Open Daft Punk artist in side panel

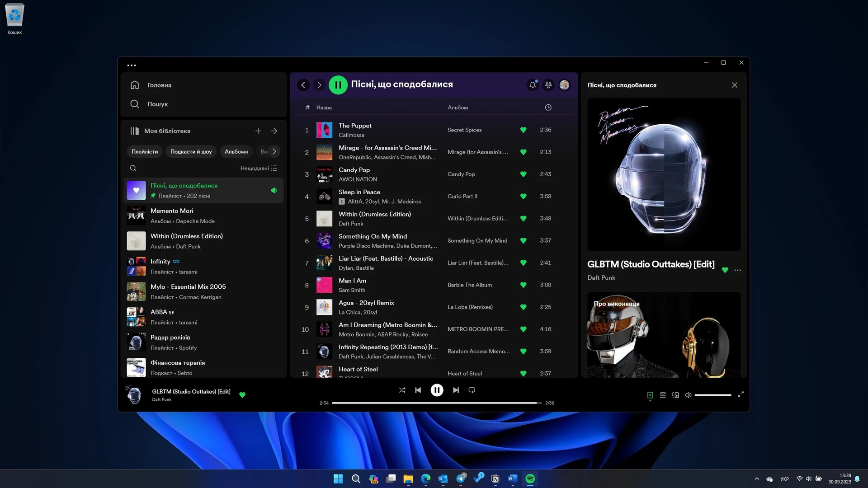click(x=601, y=278)
